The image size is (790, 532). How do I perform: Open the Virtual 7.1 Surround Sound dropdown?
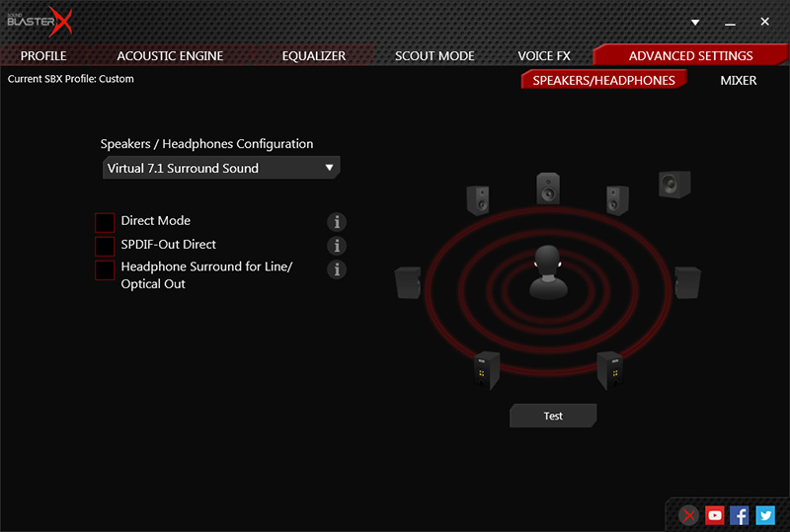[x=221, y=168]
